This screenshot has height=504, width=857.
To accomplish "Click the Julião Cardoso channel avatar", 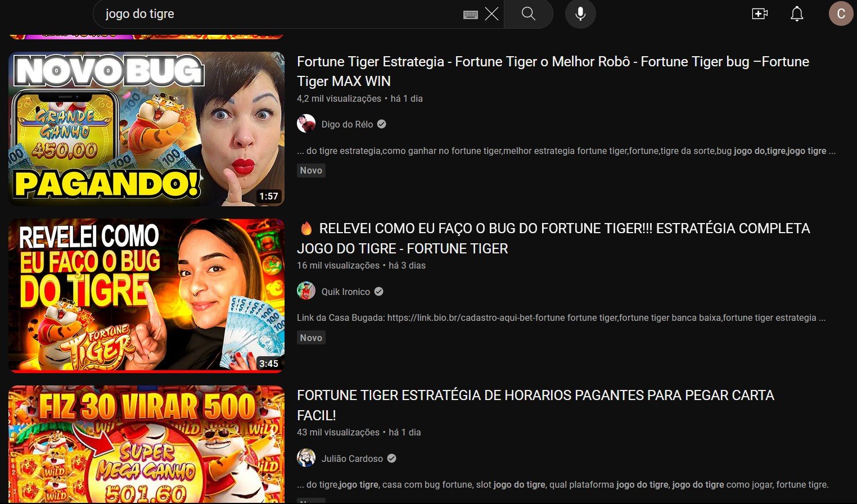I will 306,458.
